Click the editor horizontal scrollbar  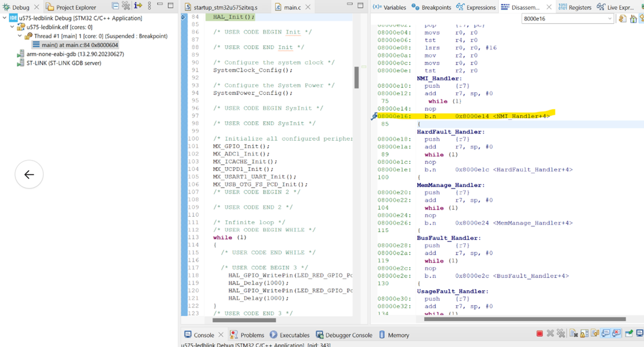(244, 320)
